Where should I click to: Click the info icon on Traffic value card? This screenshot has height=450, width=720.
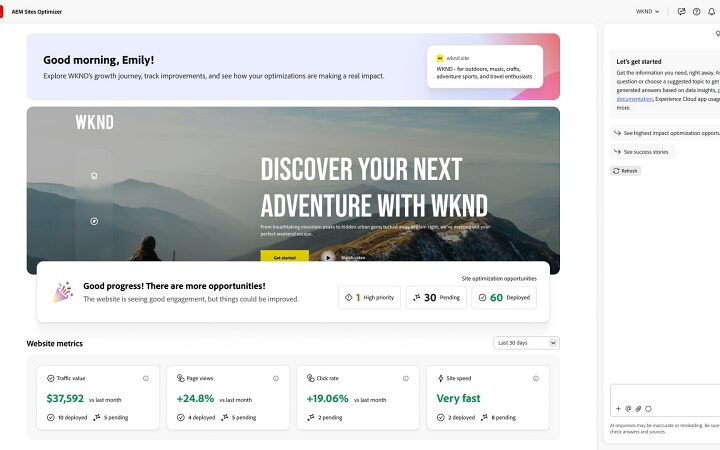(146, 378)
